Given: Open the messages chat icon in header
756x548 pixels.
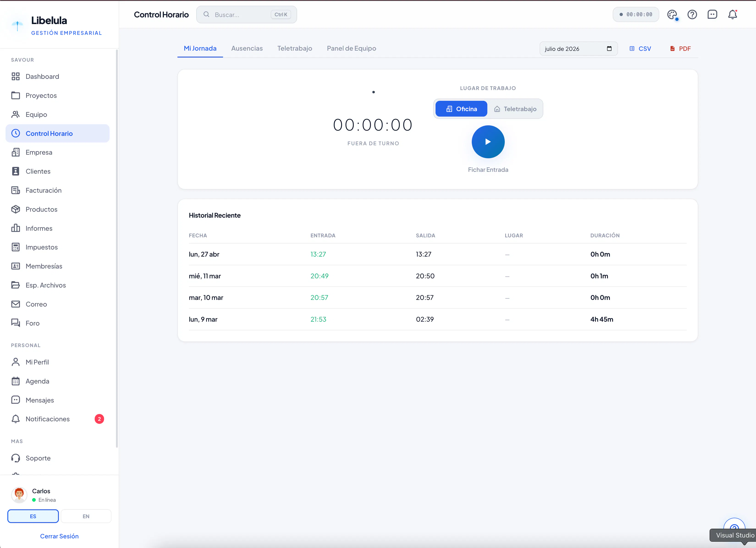Looking at the screenshot, I should tap(712, 15).
